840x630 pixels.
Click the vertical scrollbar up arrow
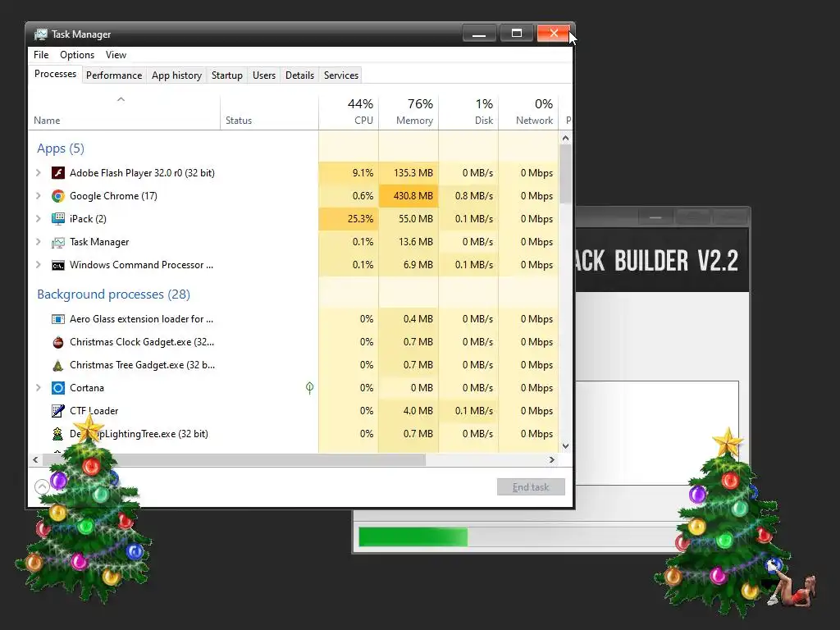click(x=566, y=138)
